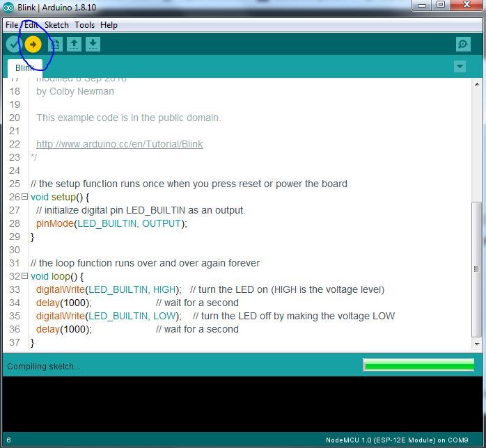The image size is (486, 448).
Task: Maximize the Arduino window
Action: [x=441, y=5]
